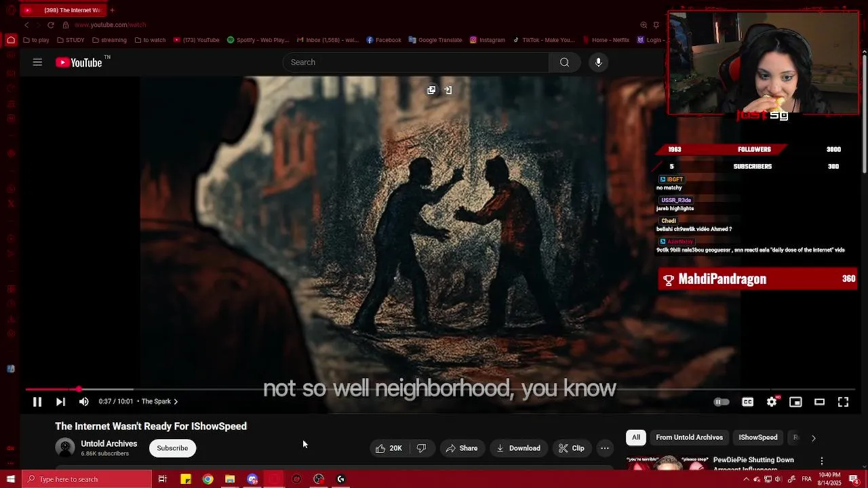Select the 'IShowSpeed' filter chip
The width and height of the screenshot is (868, 488).
pos(757,438)
